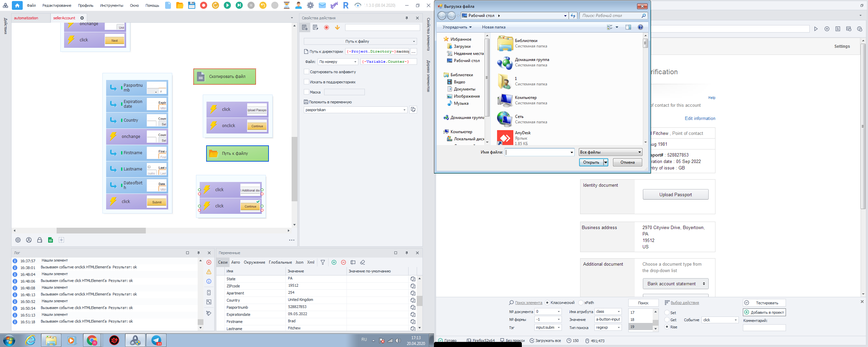
Task: Open settings gear icon in top toolbar
Action: [x=310, y=5]
